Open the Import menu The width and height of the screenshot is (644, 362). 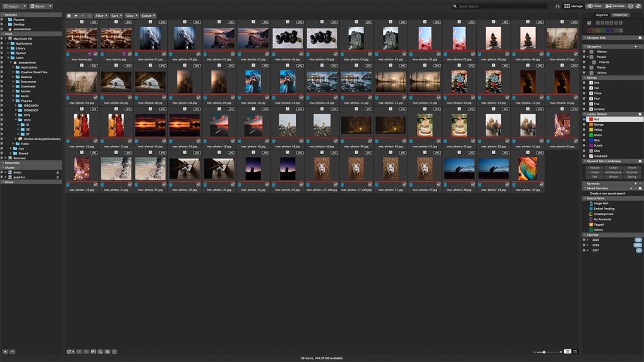click(x=12, y=6)
